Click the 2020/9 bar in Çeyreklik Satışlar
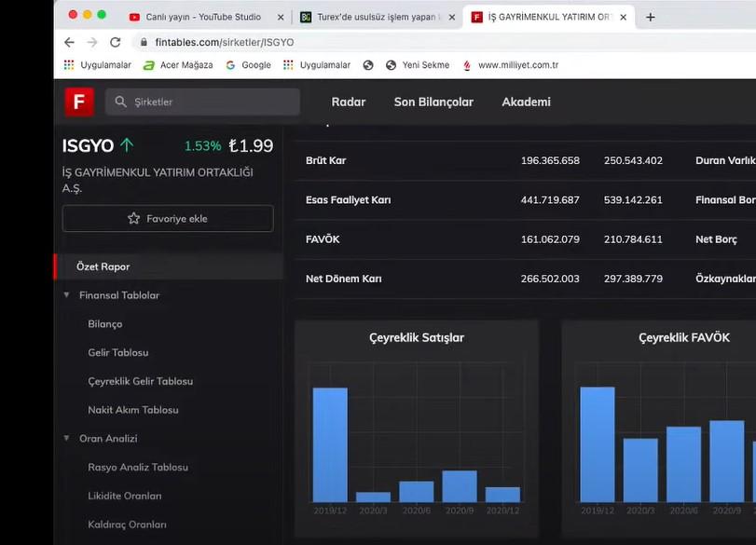 [460, 486]
